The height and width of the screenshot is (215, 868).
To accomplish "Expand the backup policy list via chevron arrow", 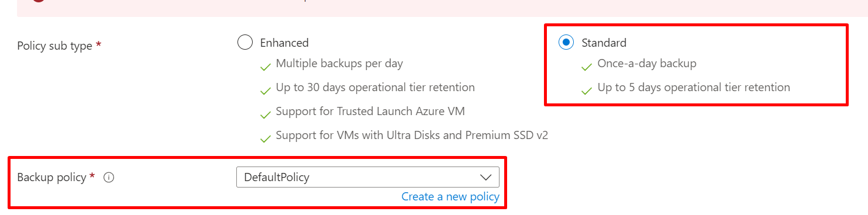I will pos(485,177).
